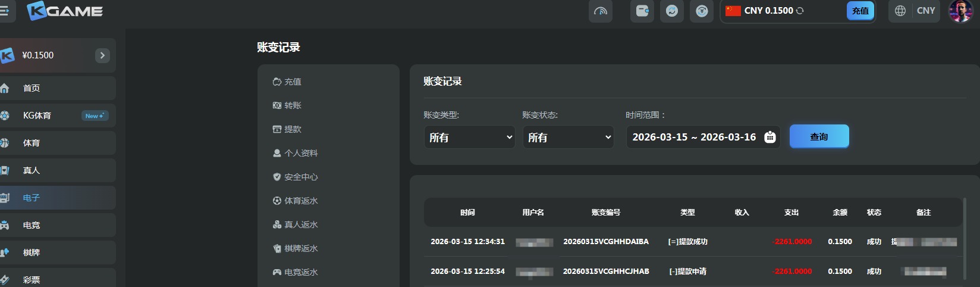
Task: Open the user avatar menu
Action: 960,11
